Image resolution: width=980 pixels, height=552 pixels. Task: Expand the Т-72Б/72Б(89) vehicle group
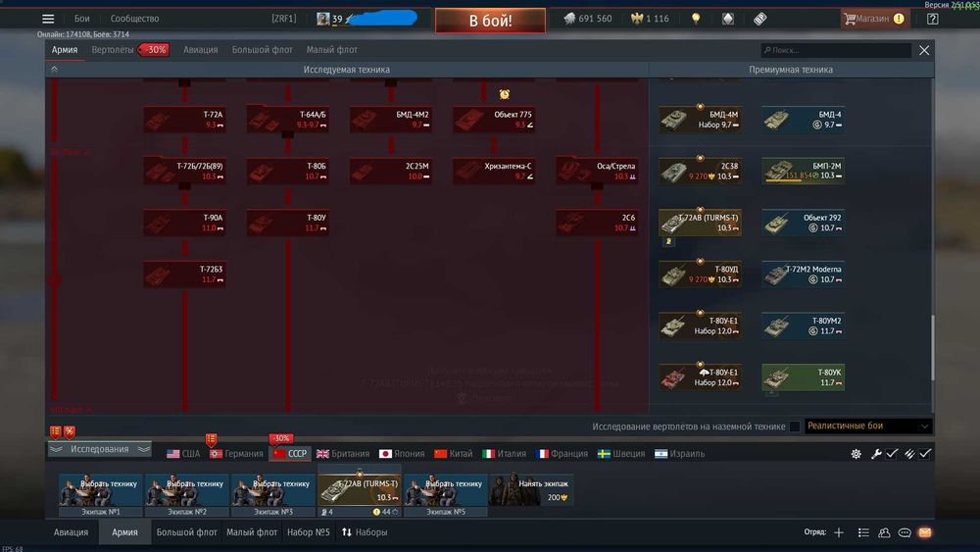click(x=184, y=171)
